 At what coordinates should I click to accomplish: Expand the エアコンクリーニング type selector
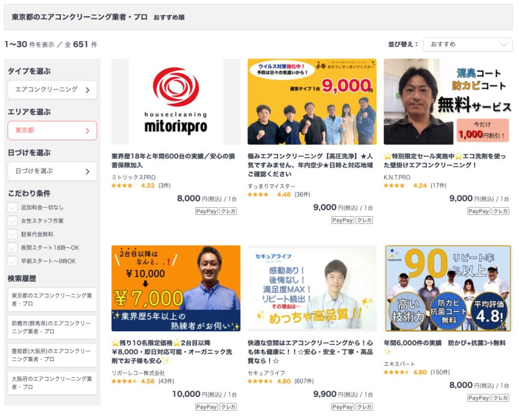pyautogui.click(x=52, y=90)
